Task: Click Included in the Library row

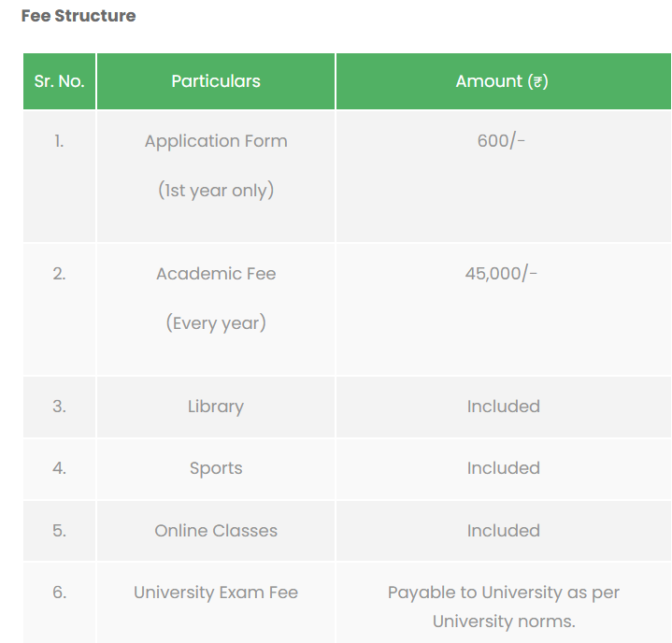Action: [504, 407]
